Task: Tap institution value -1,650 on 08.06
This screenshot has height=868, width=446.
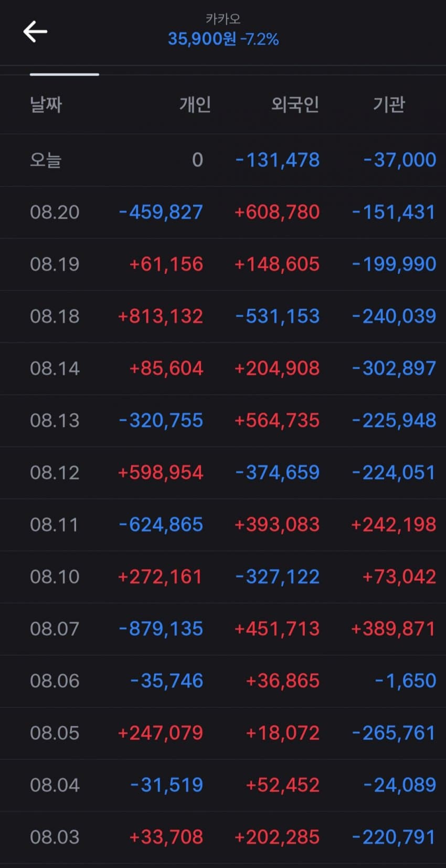Action: [406, 681]
